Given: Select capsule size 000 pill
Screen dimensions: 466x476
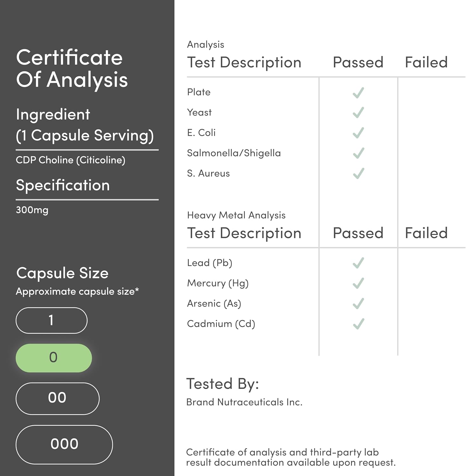Looking at the screenshot, I should click(x=64, y=445).
